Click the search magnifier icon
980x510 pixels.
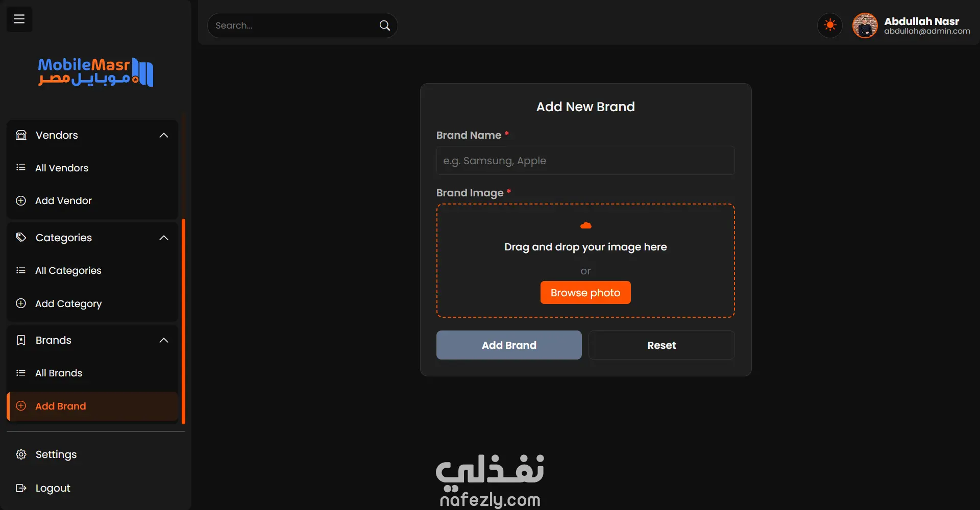(385, 25)
